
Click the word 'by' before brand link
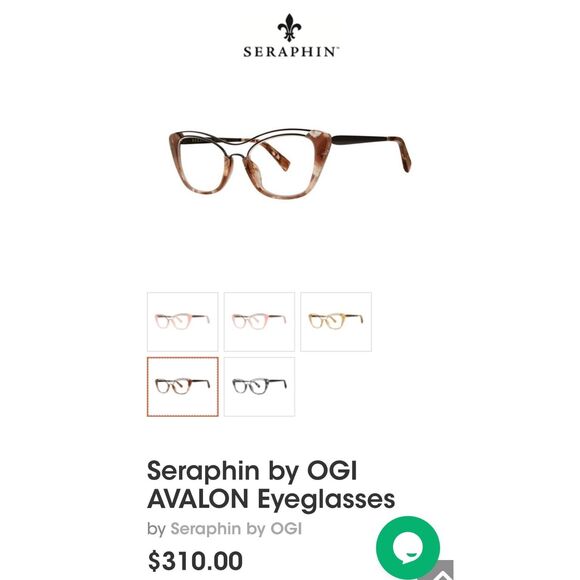click(x=156, y=529)
